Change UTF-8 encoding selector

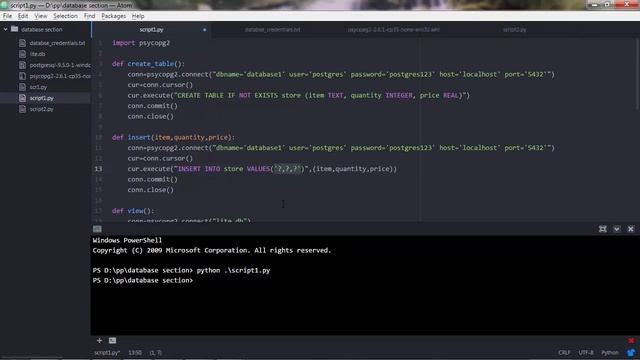coord(586,353)
